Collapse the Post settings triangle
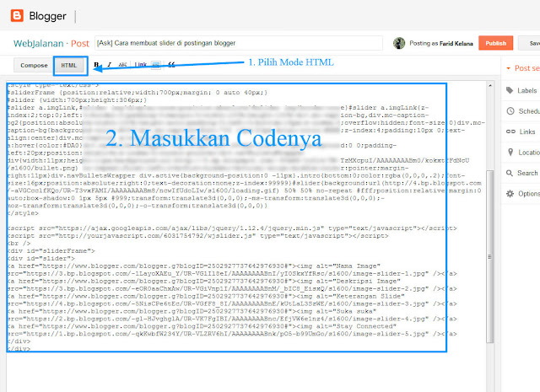The image size is (540, 392). coord(508,68)
